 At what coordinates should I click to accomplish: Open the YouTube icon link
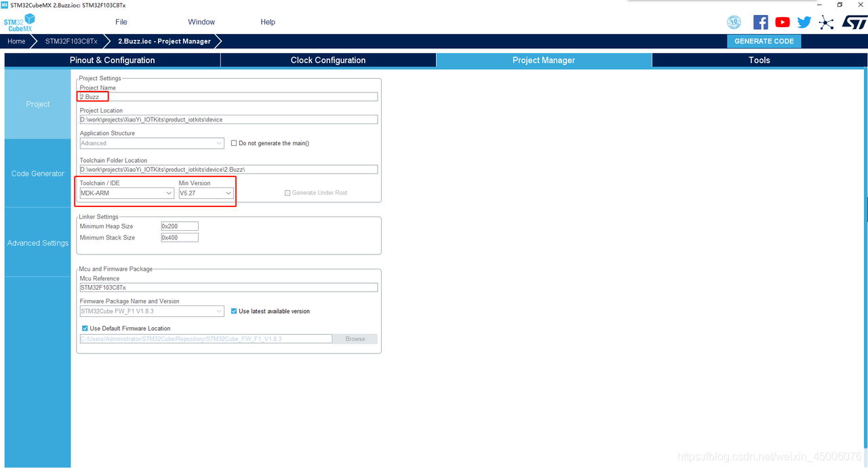click(x=783, y=22)
